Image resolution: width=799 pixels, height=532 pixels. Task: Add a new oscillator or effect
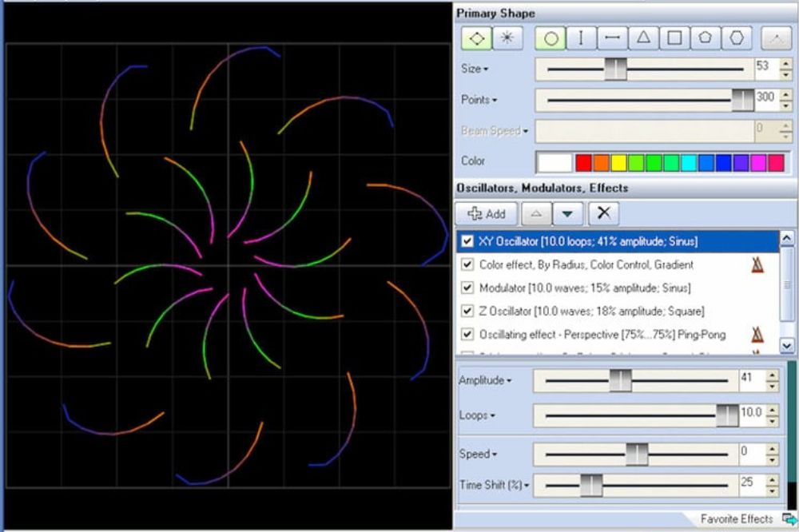pos(486,213)
